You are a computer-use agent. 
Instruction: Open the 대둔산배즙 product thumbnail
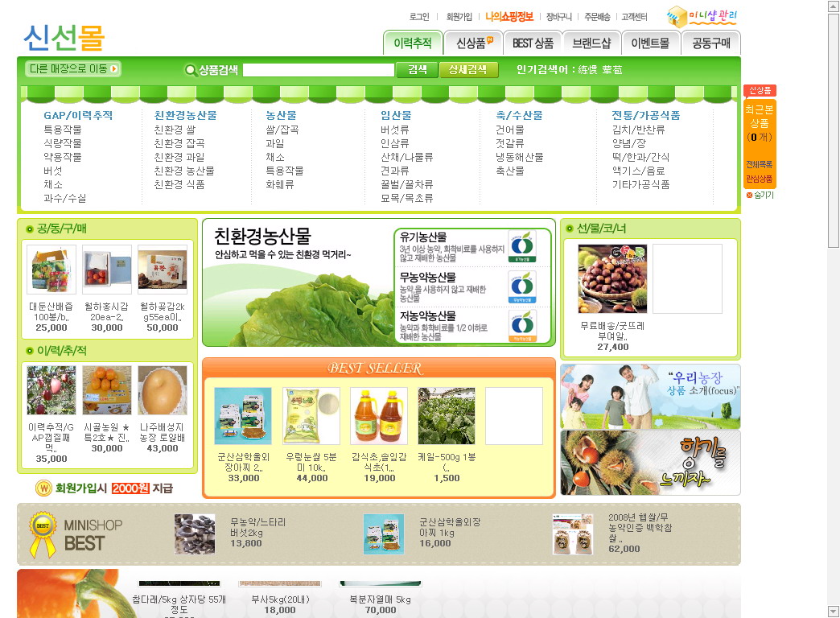pyautogui.click(x=51, y=270)
